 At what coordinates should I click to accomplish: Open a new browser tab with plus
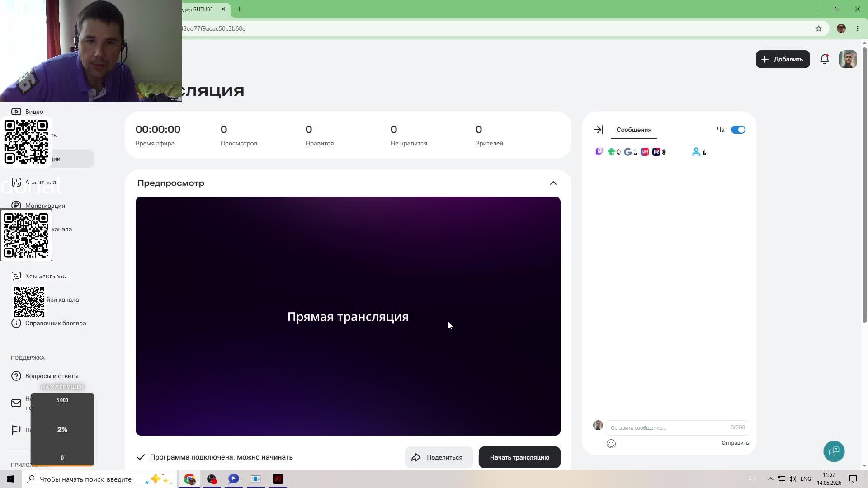[x=240, y=9]
